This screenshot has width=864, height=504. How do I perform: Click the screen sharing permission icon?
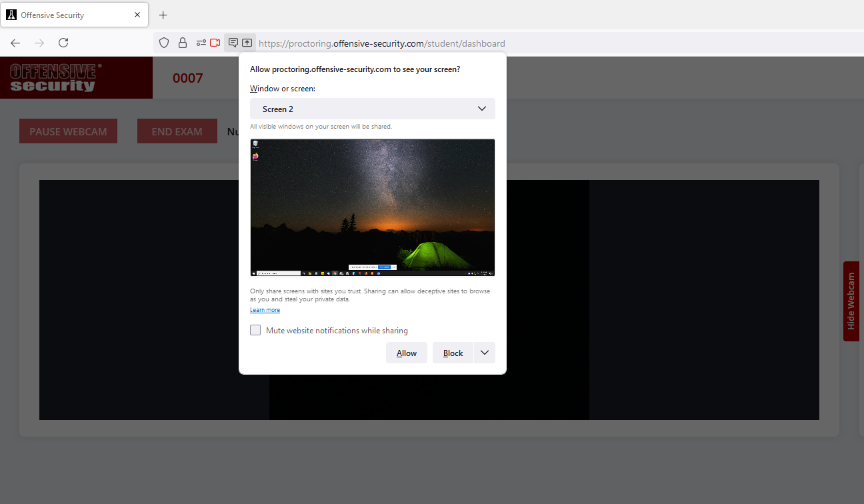(x=247, y=43)
